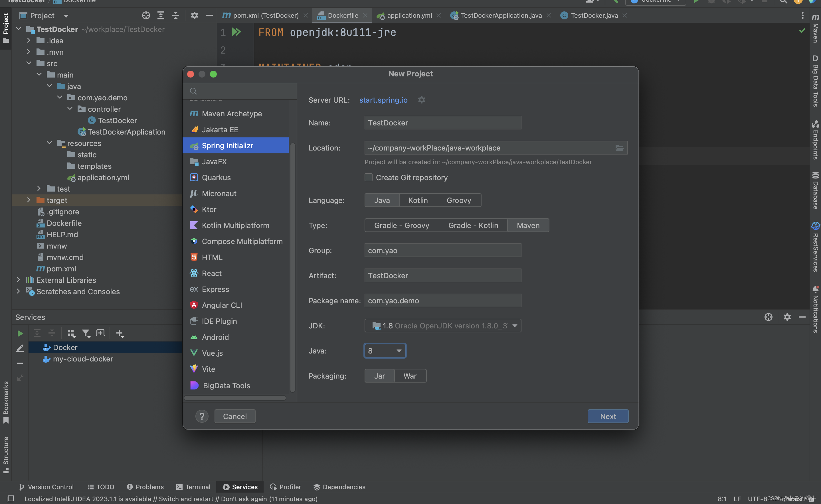Click the Server URL settings gear icon
This screenshot has height=504, width=821.
(x=422, y=100)
